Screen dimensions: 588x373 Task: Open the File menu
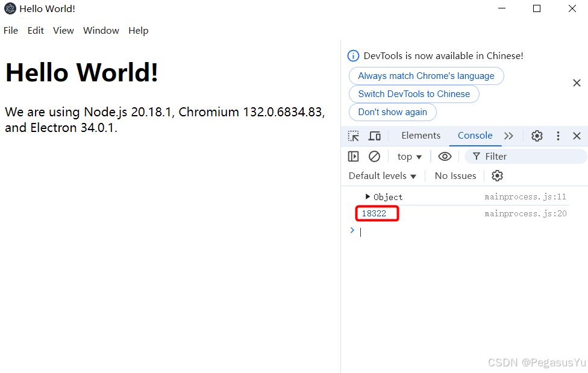pyautogui.click(x=11, y=30)
